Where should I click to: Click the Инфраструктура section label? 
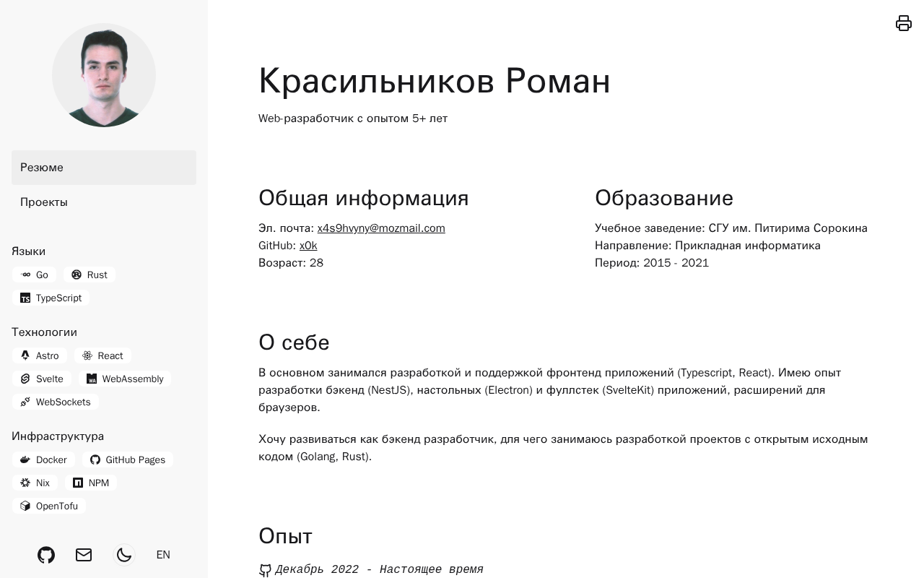coord(58,436)
